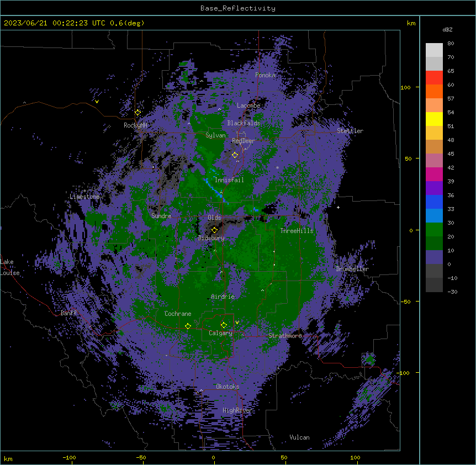Select the royal blue swatch below label 36
This screenshot has width=476, height=465.
pos(434,202)
